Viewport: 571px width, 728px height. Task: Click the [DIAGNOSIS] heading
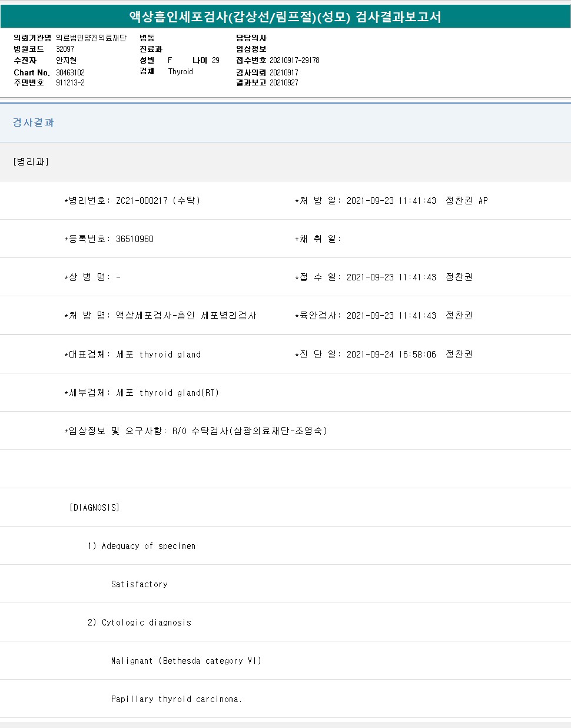tap(94, 508)
